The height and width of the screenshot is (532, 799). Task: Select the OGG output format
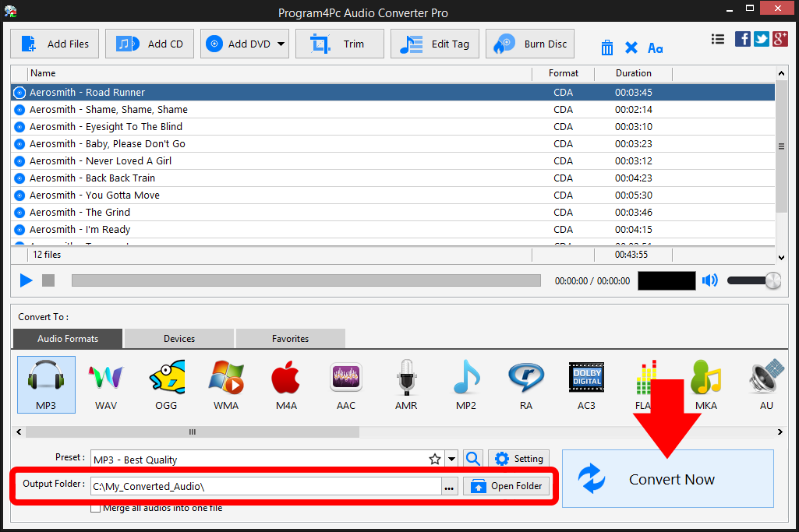pyautogui.click(x=166, y=384)
